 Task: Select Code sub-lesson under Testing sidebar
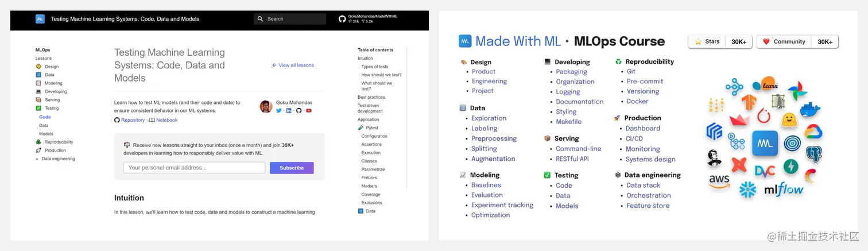(x=45, y=117)
